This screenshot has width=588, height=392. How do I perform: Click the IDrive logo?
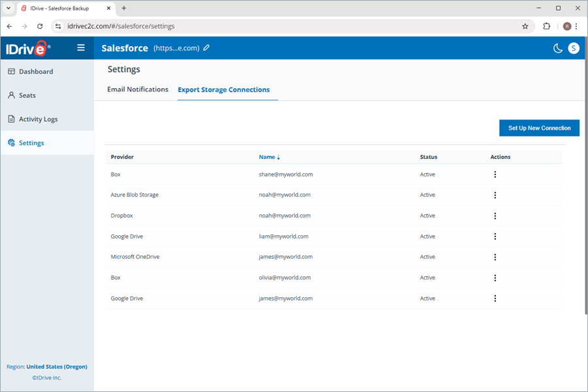pos(27,48)
